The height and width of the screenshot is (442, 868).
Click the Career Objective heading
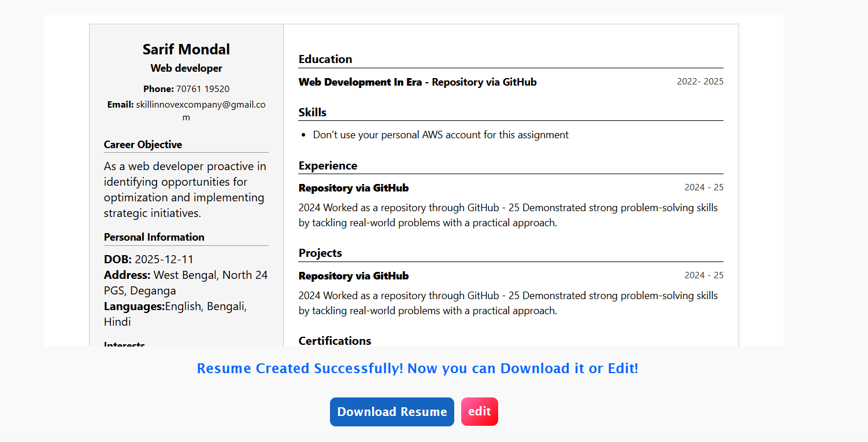143,144
